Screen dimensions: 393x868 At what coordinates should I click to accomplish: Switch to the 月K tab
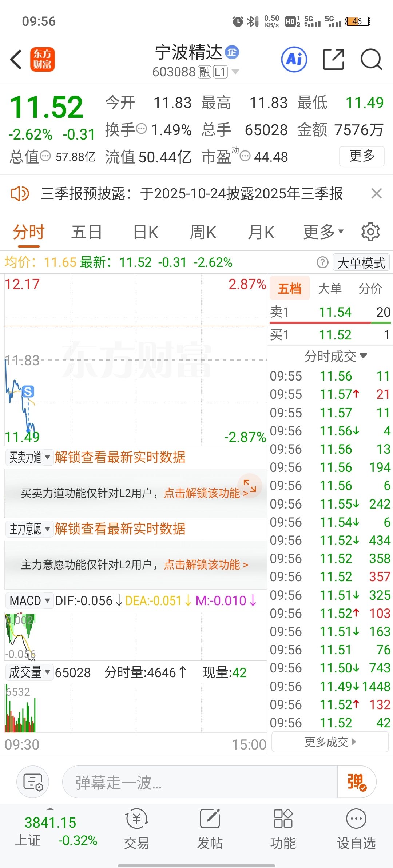(x=261, y=232)
